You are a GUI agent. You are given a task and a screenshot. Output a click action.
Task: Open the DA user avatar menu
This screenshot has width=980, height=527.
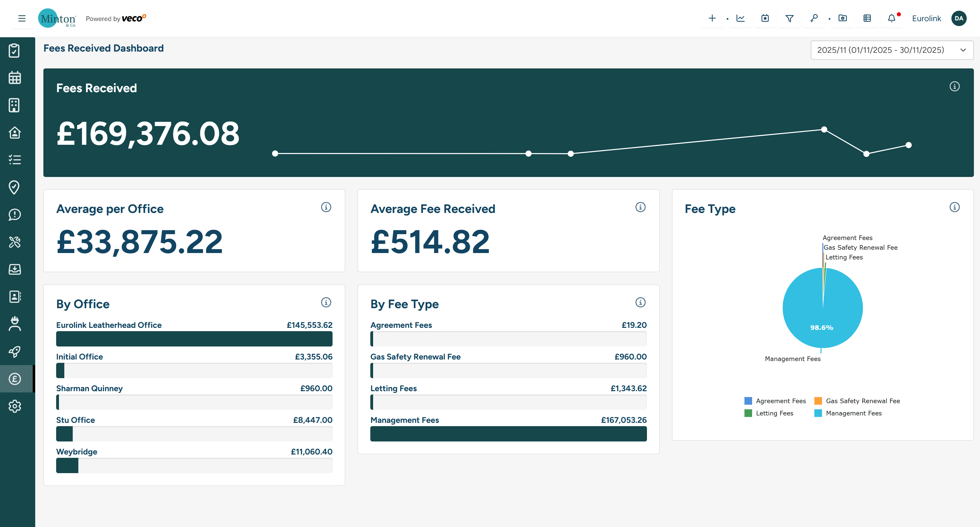pyautogui.click(x=959, y=18)
